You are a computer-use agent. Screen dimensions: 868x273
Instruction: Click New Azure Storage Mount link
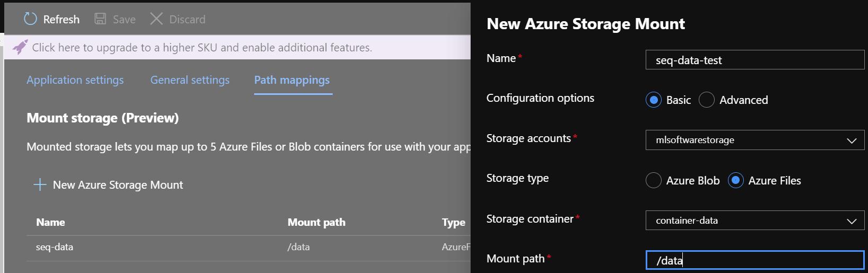[118, 185]
